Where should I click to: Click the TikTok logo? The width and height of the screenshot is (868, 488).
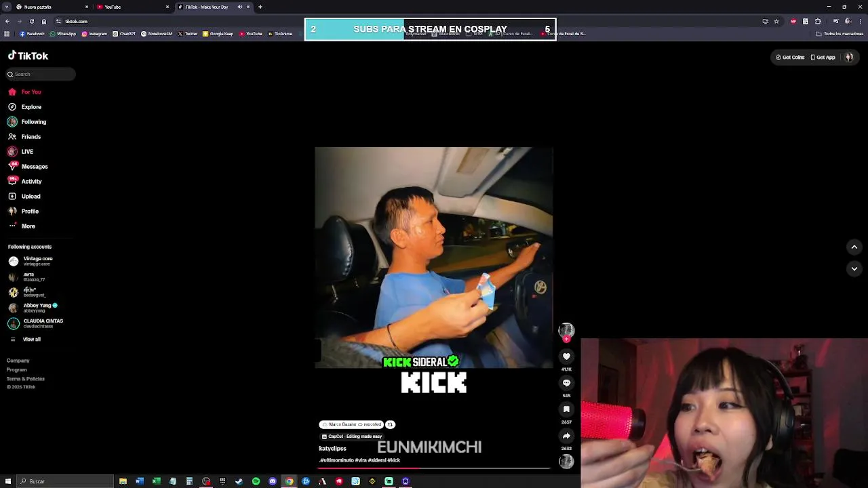[x=28, y=56]
